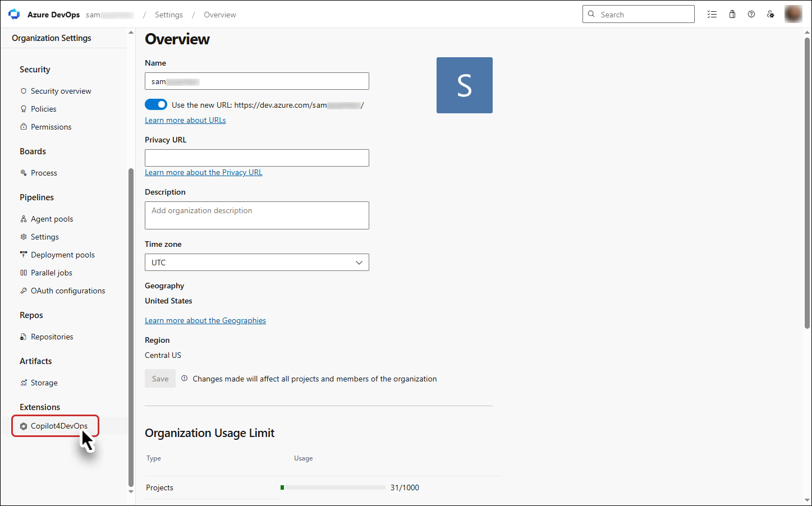Image resolution: width=812 pixels, height=506 pixels.
Task: Open the Learn more about URLs link
Action: (185, 120)
